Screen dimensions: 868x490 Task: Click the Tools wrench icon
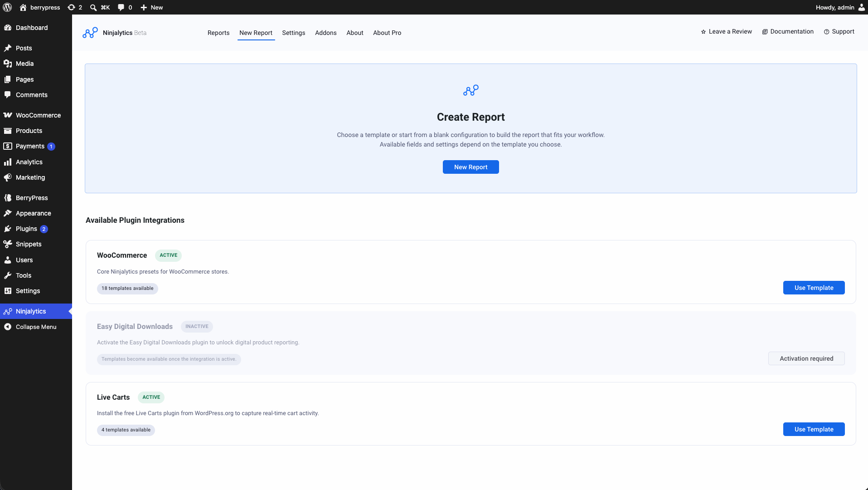pyautogui.click(x=8, y=275)
